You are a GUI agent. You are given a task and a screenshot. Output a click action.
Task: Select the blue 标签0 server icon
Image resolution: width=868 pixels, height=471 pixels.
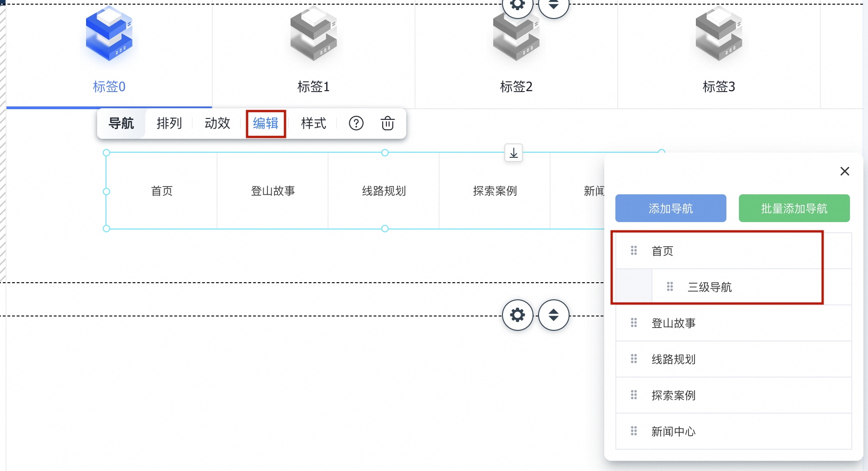click(x=109, y=33)
